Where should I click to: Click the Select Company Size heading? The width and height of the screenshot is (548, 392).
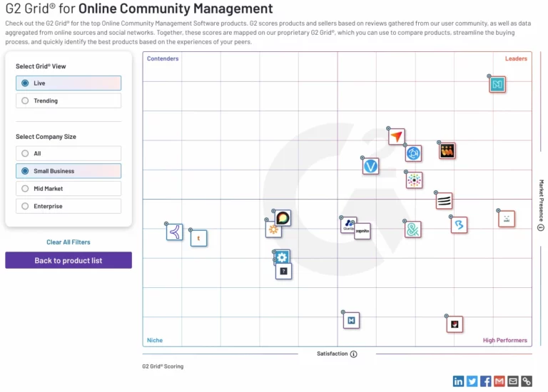pos(46,136)
